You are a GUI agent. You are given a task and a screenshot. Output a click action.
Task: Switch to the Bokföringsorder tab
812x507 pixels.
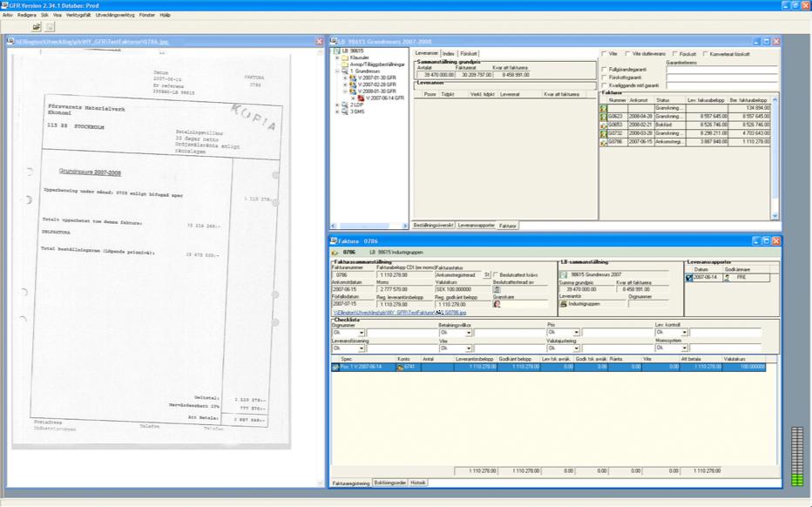[x=390, y=483]
